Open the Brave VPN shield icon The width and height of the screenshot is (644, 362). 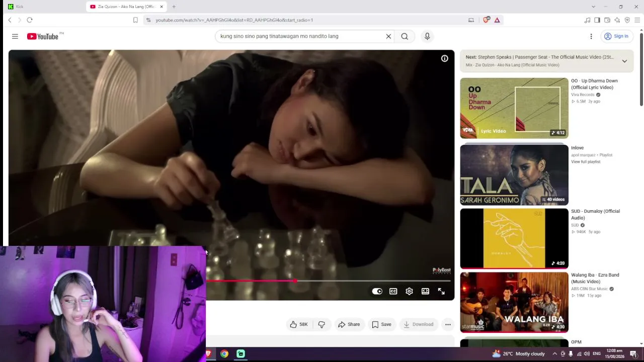[627, 20]
